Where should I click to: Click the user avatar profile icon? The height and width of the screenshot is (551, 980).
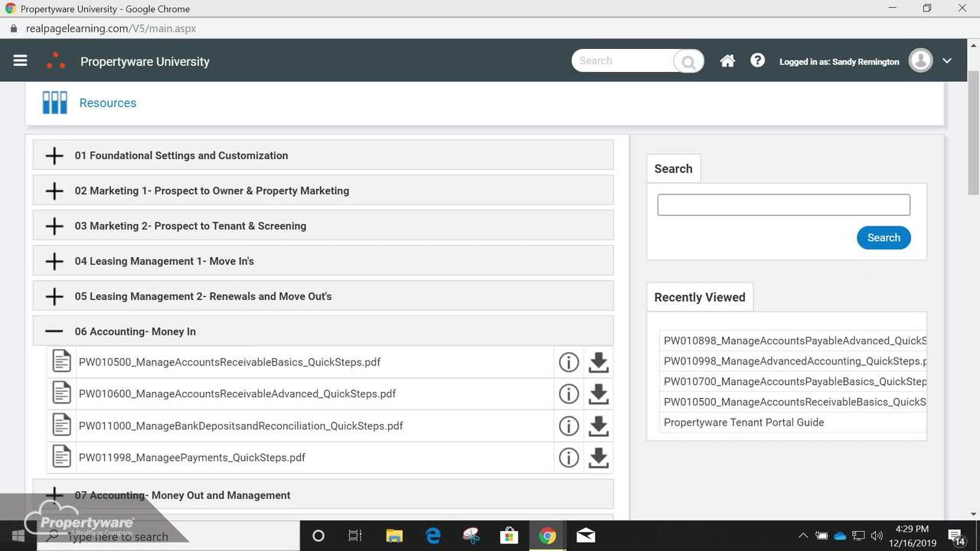coord(920,60)
